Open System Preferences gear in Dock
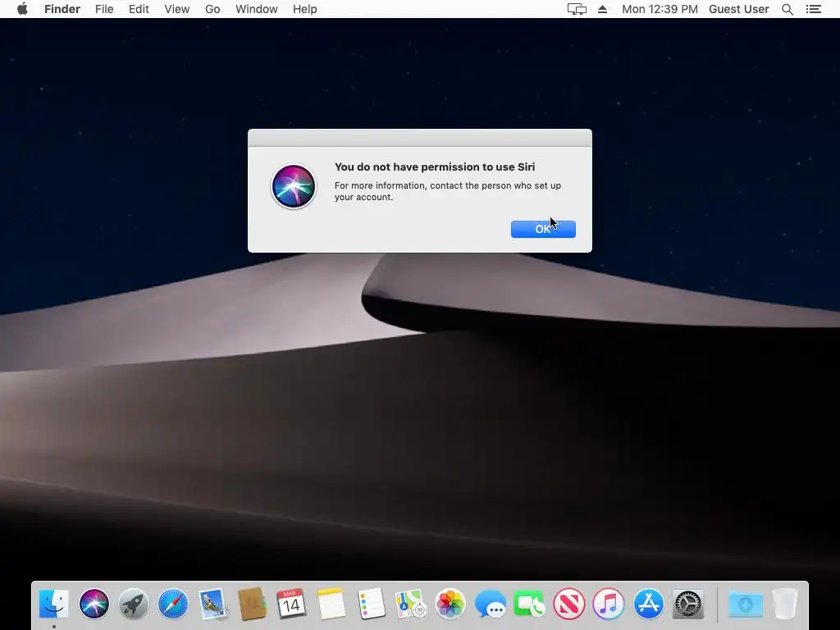The image size is (840, 630). (x=688, y=604)
